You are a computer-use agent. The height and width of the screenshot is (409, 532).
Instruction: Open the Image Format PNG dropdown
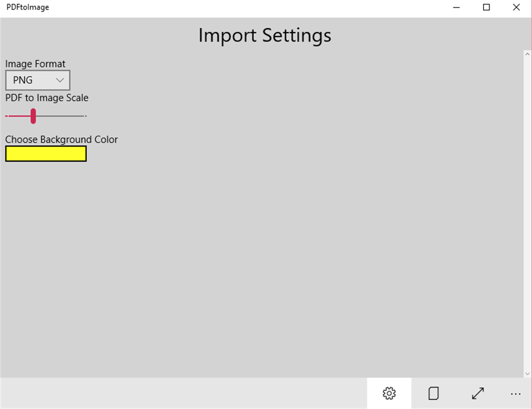click(37, 80)
